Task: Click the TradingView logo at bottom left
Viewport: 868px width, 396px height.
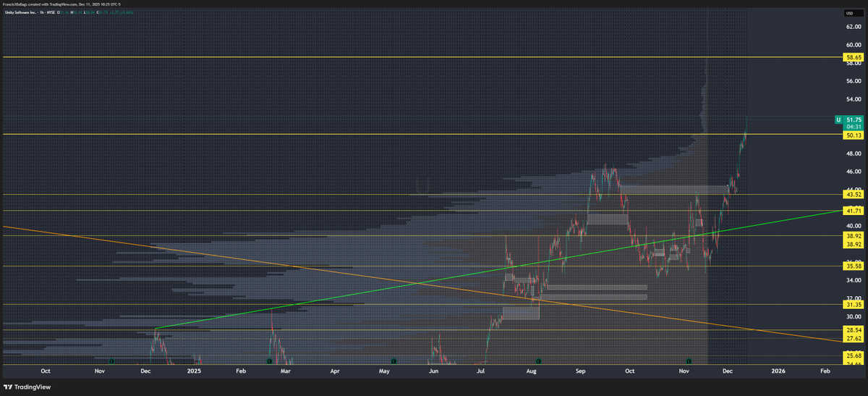Action: click(x=27, y=387)
